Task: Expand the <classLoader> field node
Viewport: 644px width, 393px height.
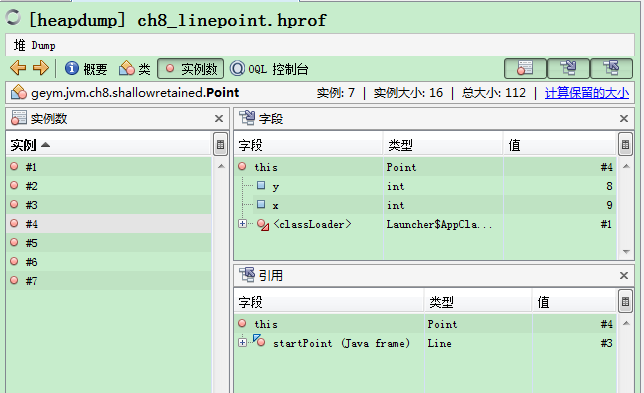Action: pos(242,224)
